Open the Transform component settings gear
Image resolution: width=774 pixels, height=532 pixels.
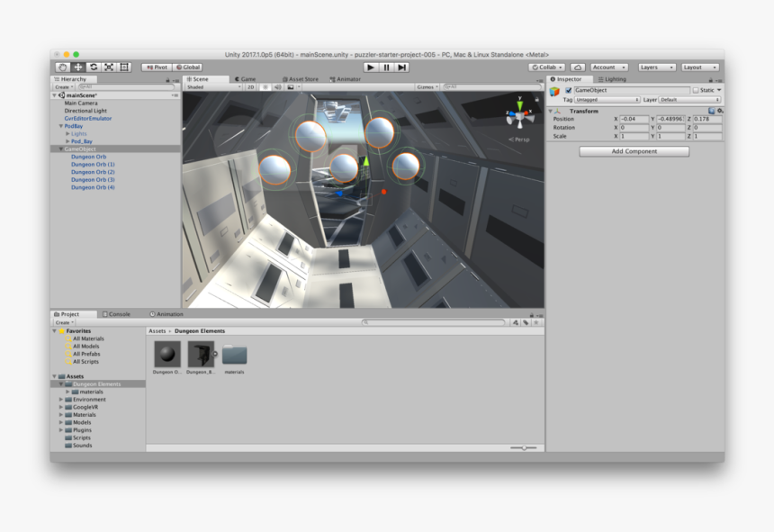pos(720,111)
